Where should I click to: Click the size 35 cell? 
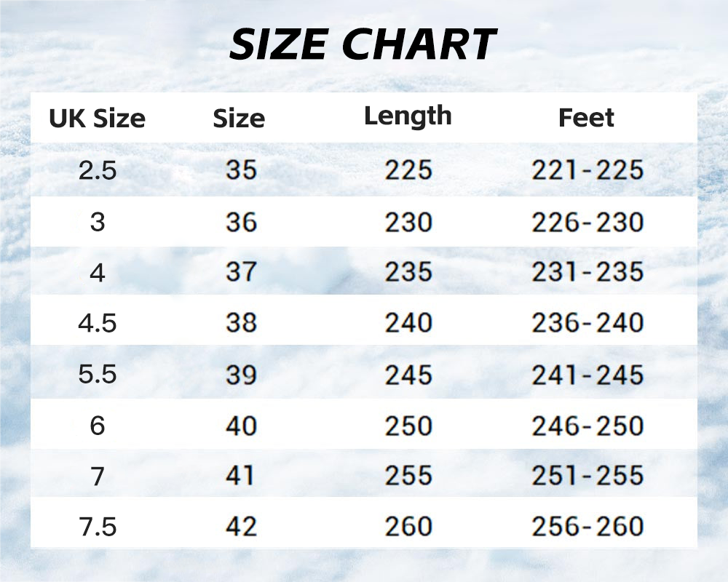point(241,170)
